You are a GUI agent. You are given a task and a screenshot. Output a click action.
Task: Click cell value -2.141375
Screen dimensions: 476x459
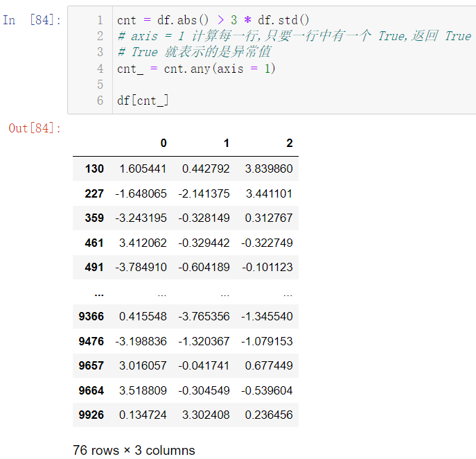pos(204,194)
